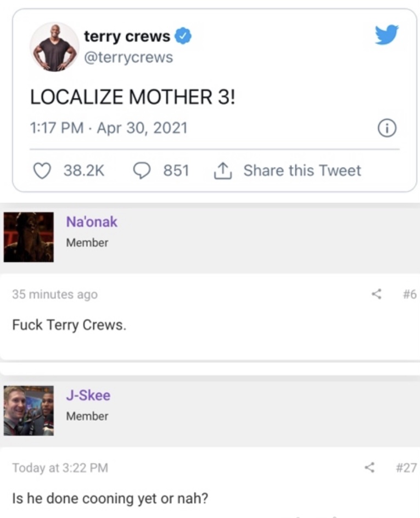Click the Na'onak username link

[92, 222]
